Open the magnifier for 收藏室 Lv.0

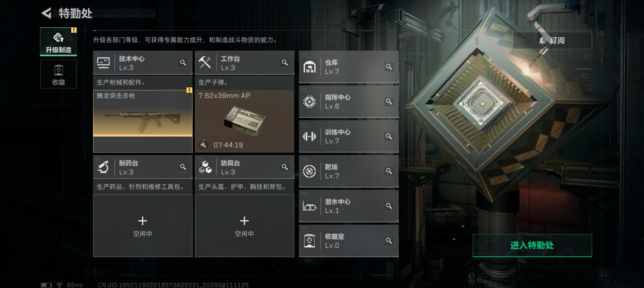point(389,241)
